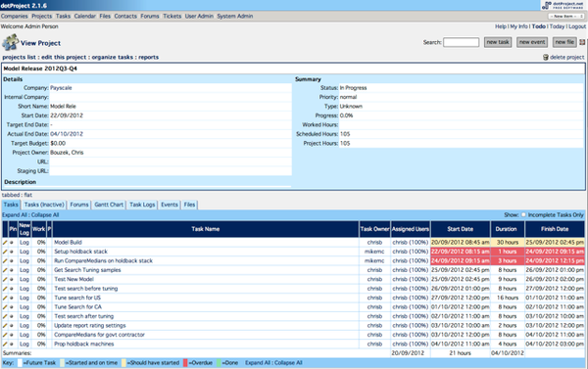The image size is (588, 369).
Task: Click the trash icon beside delete project
Action: tap(546, 58)
